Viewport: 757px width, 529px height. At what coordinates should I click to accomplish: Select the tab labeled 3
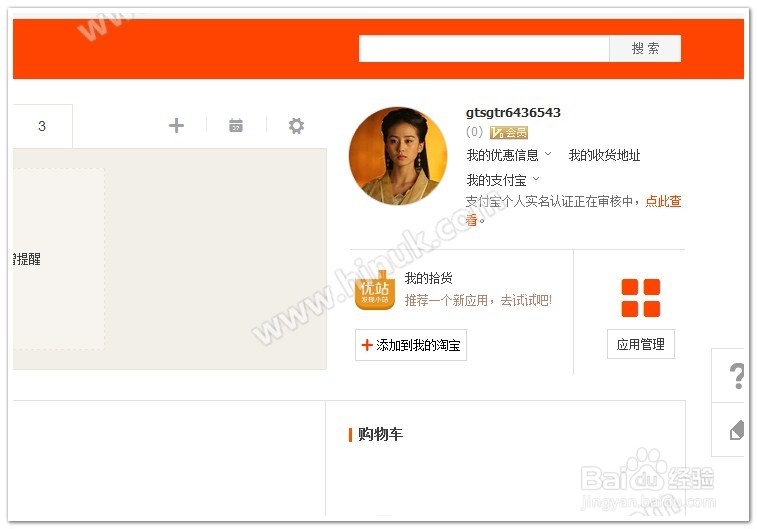(42, 126)
